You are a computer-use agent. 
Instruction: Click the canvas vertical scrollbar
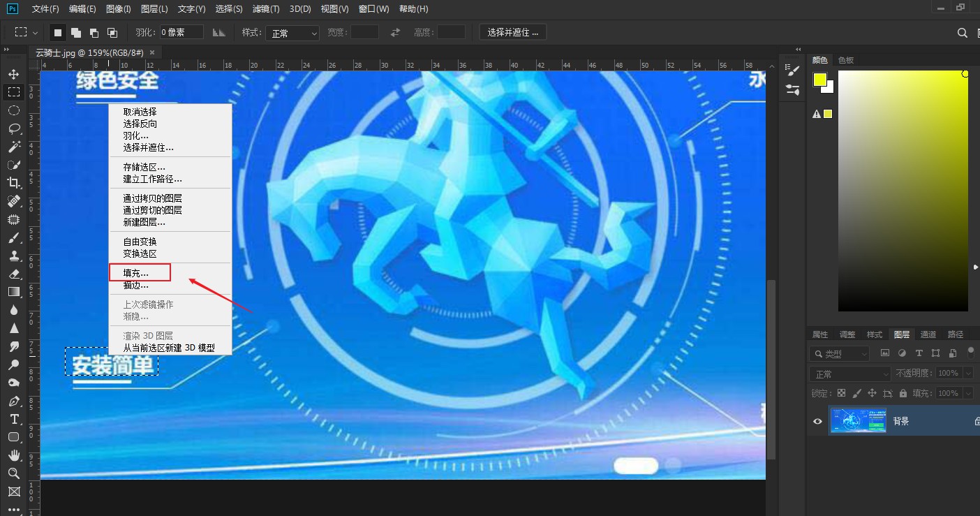771,370
